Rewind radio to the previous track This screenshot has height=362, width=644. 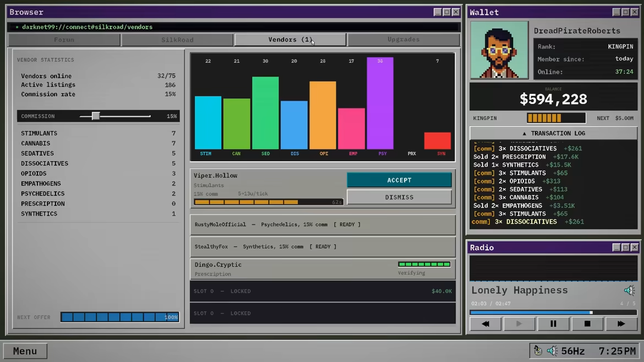tap(485, 324)
